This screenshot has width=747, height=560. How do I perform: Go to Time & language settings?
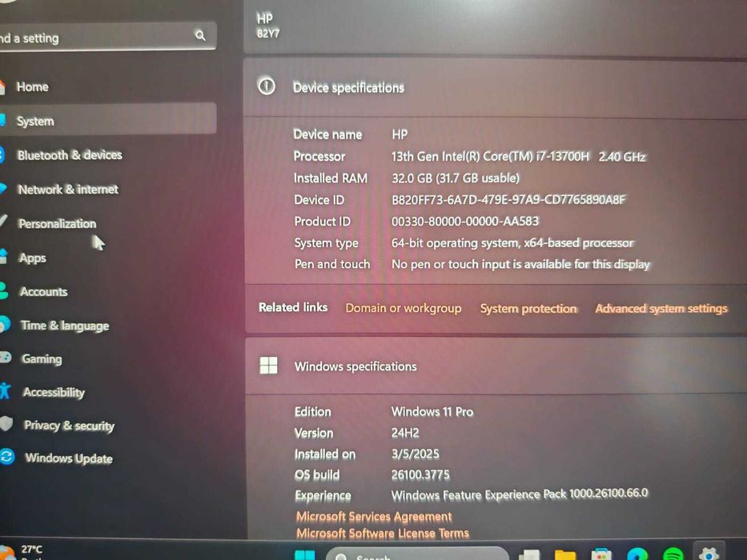[x=65, y=326]
